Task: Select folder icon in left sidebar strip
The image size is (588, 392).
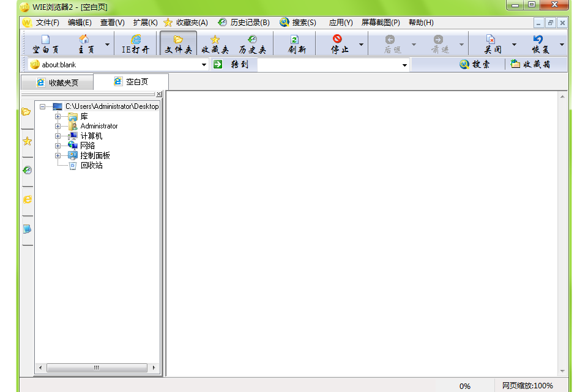Action: 27,112
